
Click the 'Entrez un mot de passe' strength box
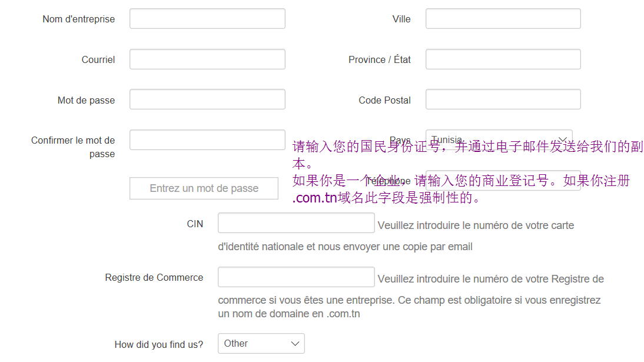coord(204,188)
